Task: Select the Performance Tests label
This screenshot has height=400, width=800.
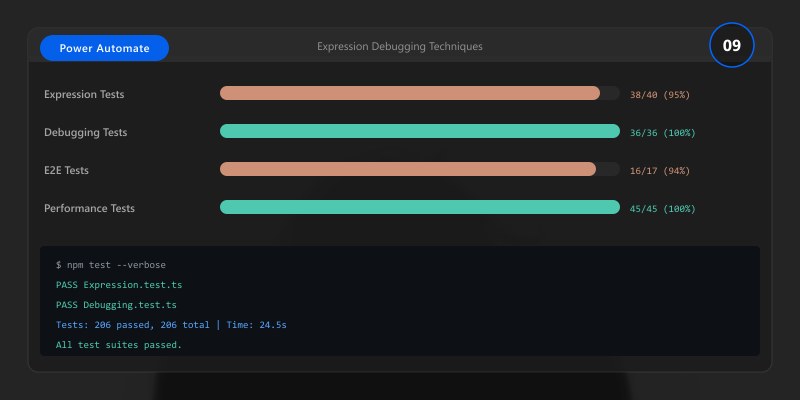Action: tap(89, 208)
